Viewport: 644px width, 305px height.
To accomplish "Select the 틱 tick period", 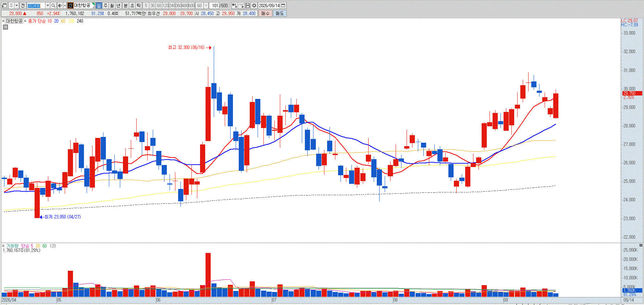I will [138, 5].
